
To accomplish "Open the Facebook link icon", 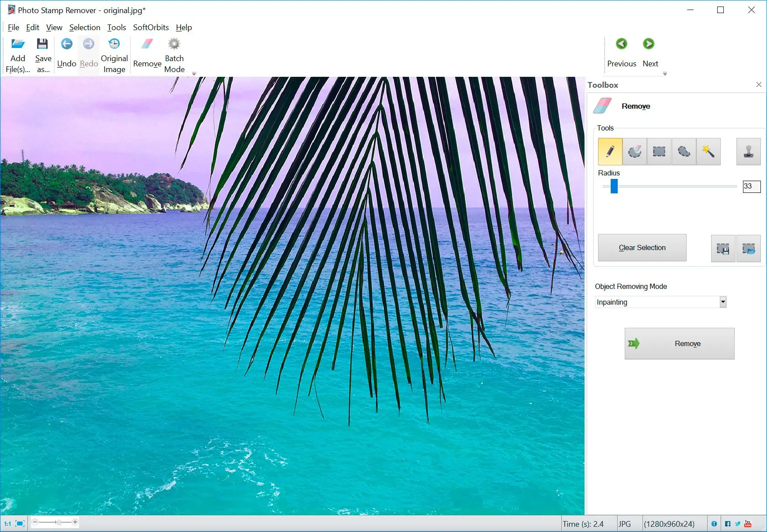I will (x=728, y=524).
